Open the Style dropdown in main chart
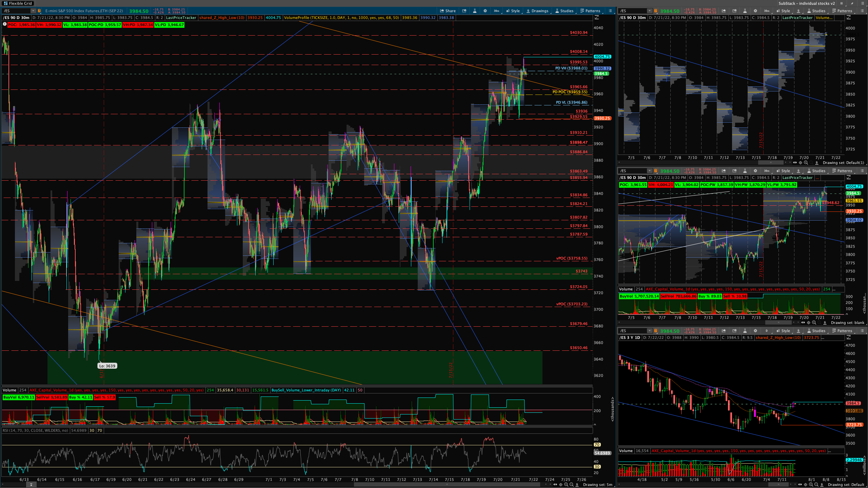Image resolution: width=868 pixels, height=488 pixels. 513,11
